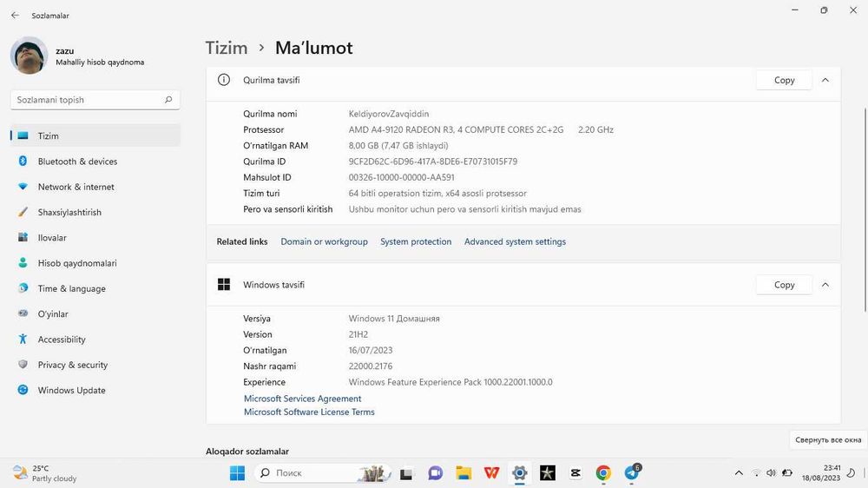Open Shaxsiylashtirish settings
Viewport: 868px width, 488px height.
pos(95,212)
